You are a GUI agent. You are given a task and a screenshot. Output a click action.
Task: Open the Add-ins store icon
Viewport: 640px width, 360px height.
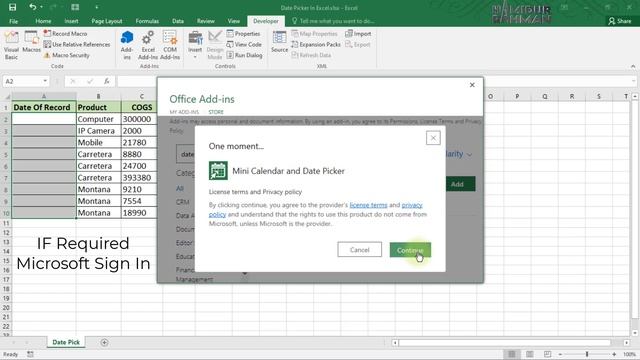pyautogui.click(x=127, y=45)
